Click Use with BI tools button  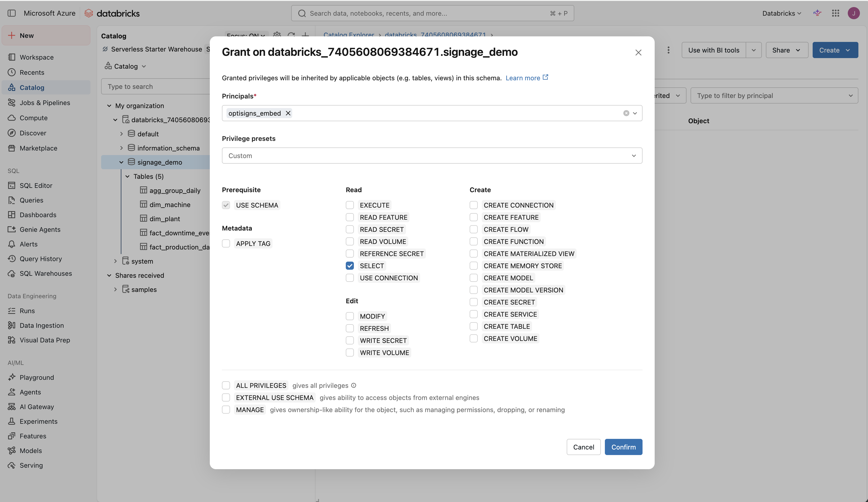click(x=714, y=50)
